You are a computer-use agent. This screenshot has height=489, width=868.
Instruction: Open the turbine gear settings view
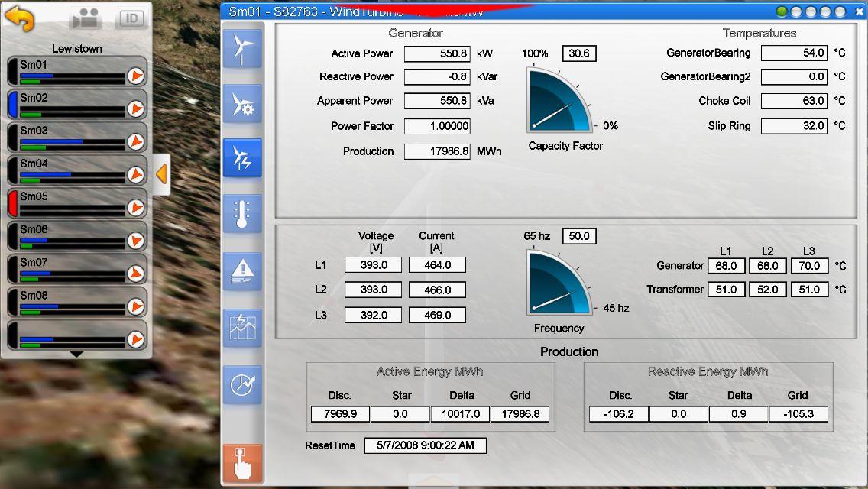[242, 105]
